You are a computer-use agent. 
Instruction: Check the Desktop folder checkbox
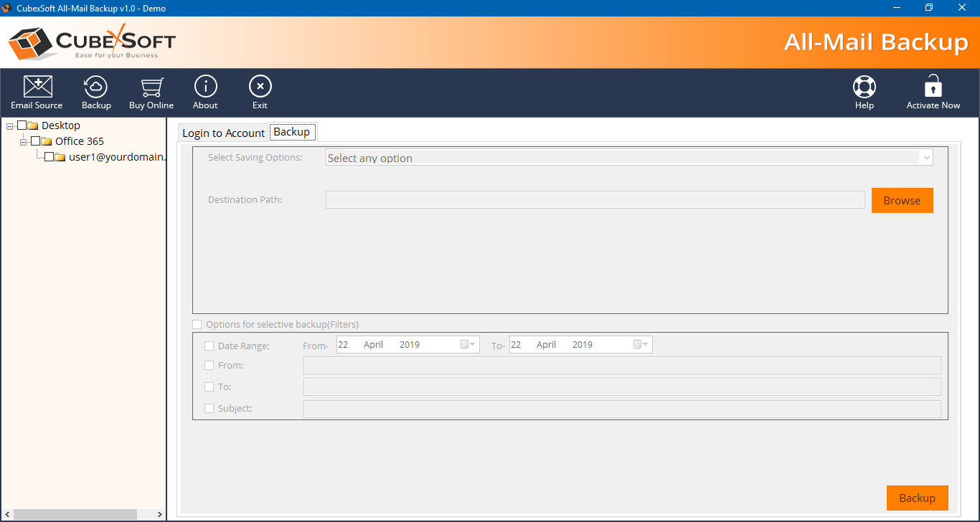(x=22, y=125)
